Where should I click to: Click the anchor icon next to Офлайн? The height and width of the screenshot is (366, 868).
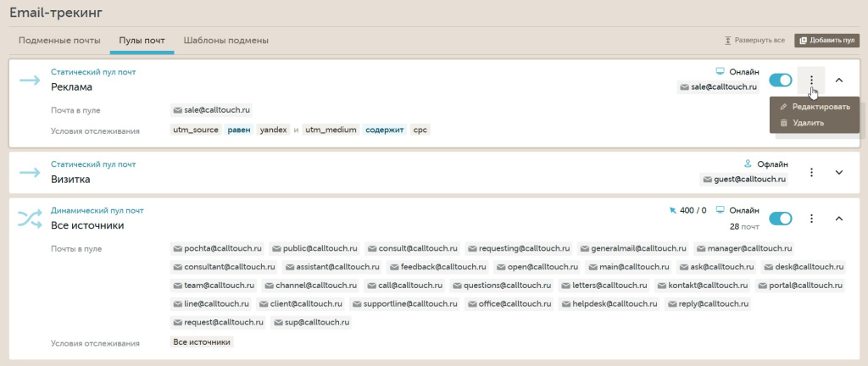[x=748, y=164]
